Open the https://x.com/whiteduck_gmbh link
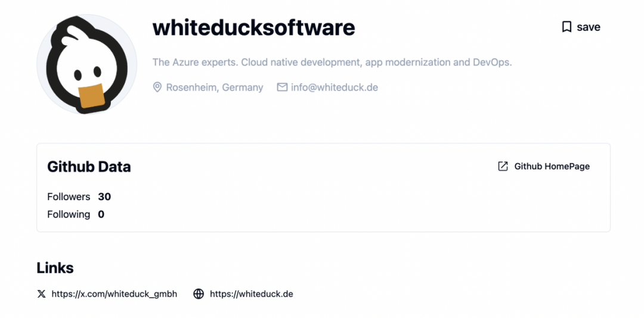The height and width of the screenshot is (318, 644). tap(114, 294)
